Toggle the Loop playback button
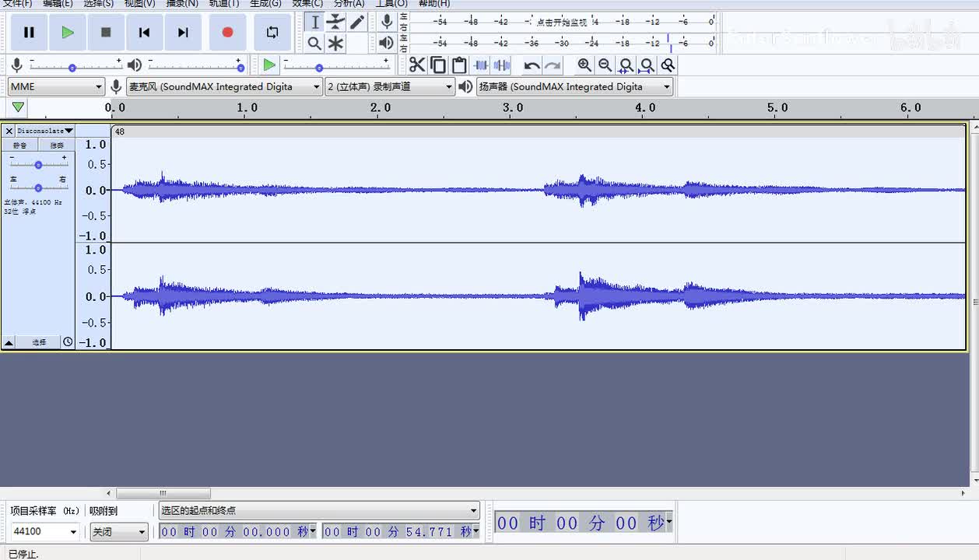The image size is (979, 560). click(x=272, y=33)
